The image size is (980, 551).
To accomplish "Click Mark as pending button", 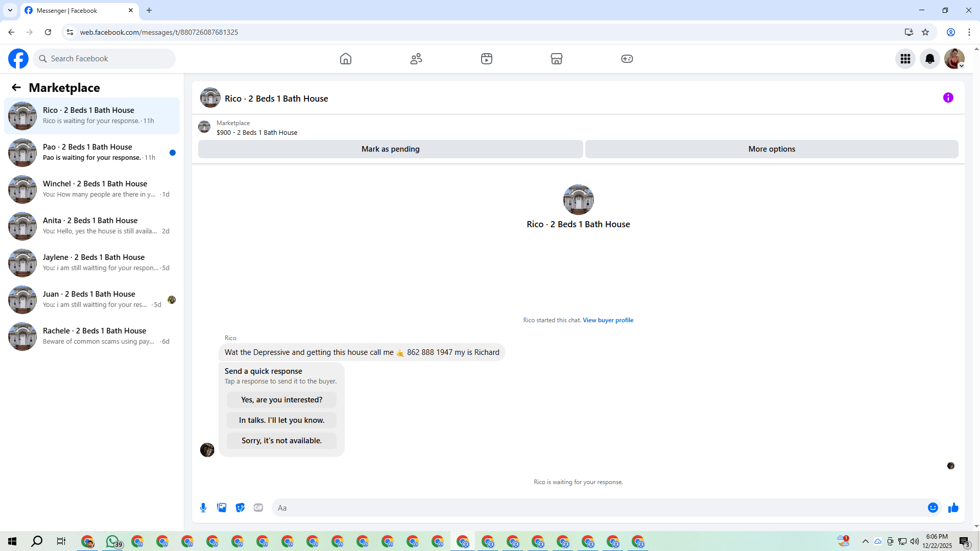I will [x=391, y=149].
